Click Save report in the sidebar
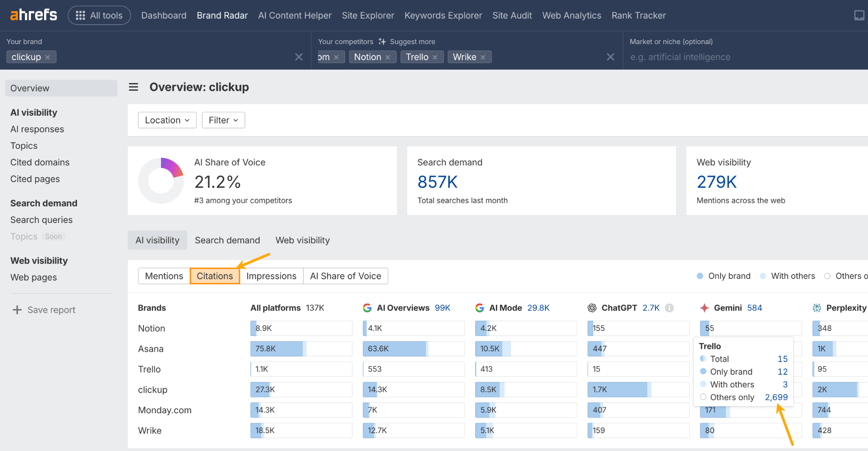This screenshot has width=868, height=451. click(x=51, y=309)
